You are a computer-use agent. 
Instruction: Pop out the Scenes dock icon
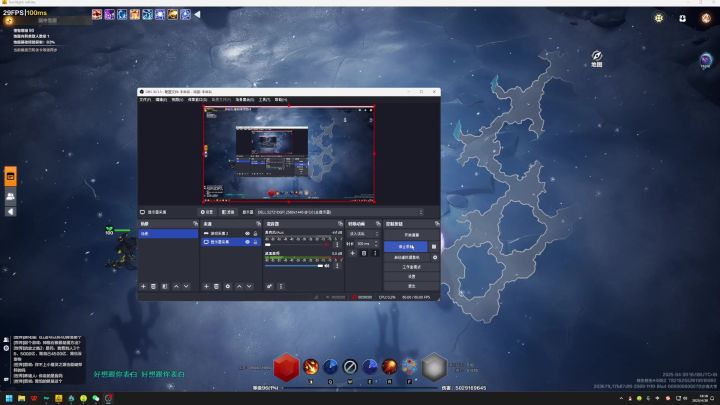coord(195,224)
